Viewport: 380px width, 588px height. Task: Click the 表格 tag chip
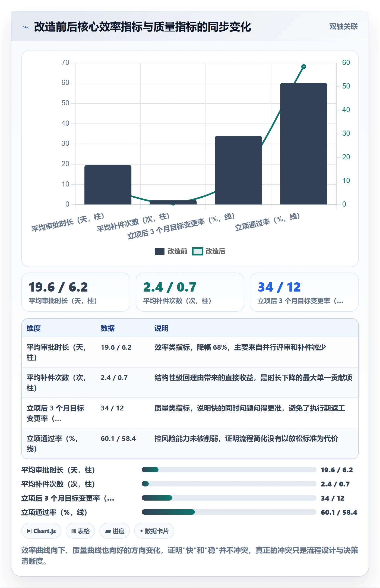coord(80,531)
